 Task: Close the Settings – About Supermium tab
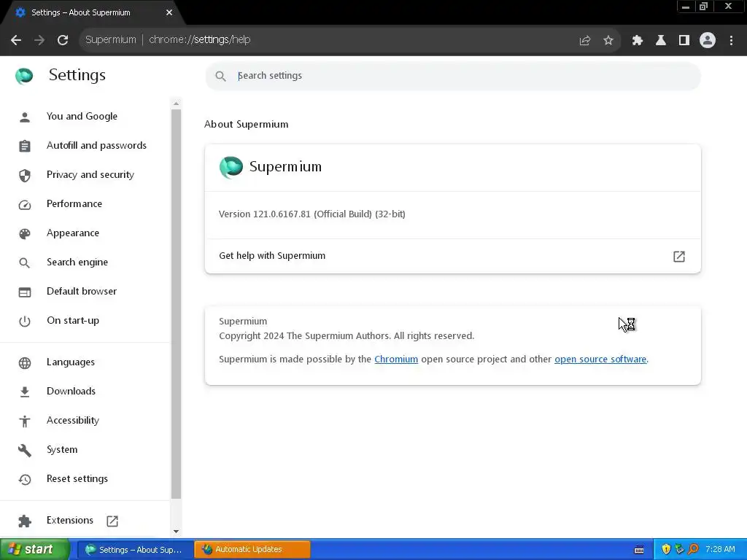tap(169, 12)
